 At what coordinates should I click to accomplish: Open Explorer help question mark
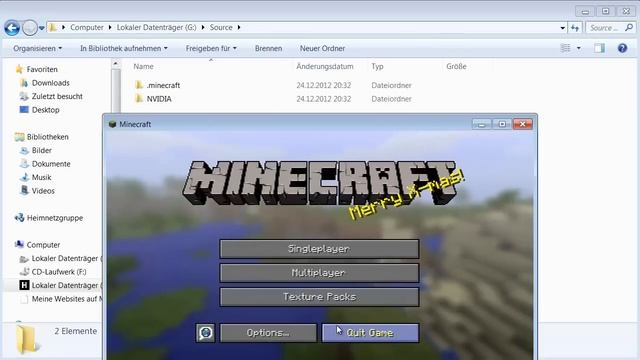click(622, 48)
